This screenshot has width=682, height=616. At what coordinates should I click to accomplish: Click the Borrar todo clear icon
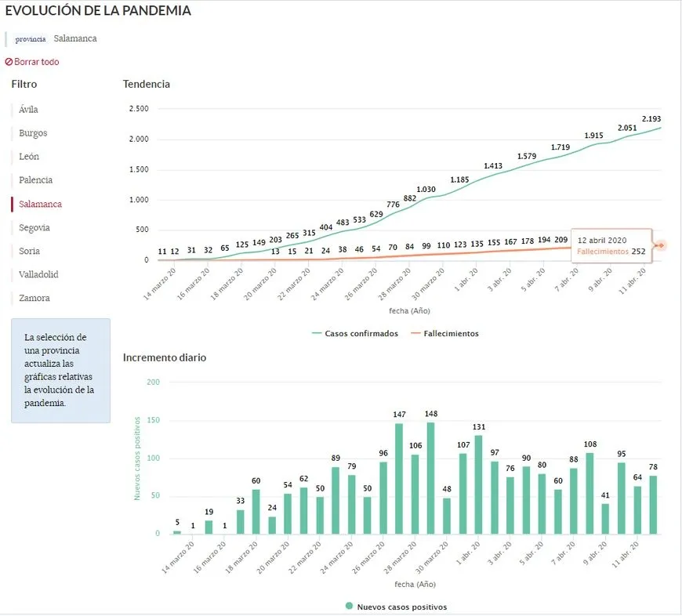pyautogui.click(x=9, y=62)
